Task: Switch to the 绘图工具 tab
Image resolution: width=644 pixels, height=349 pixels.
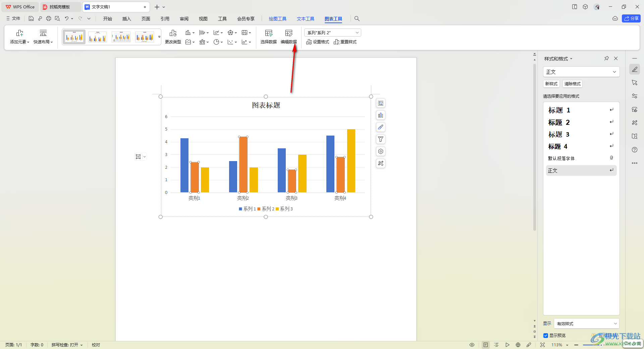Action: click(x=278, y=19)
